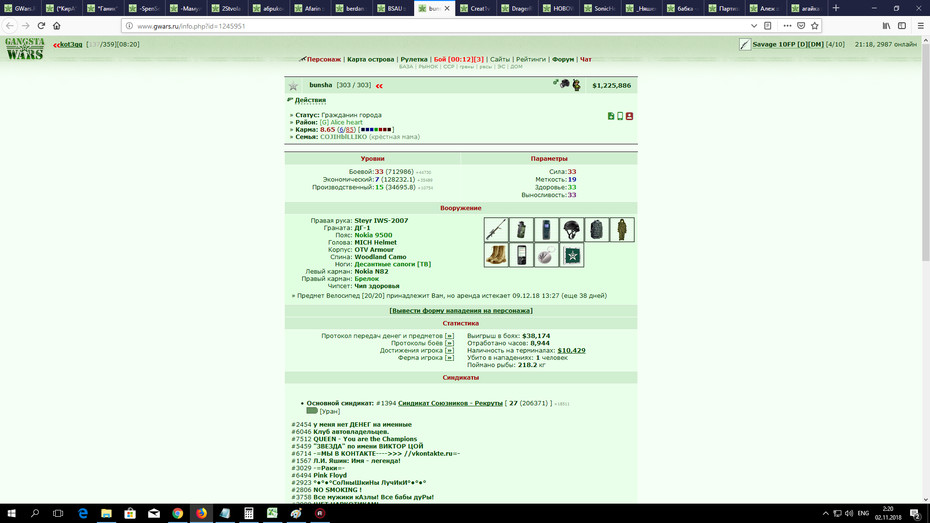
Task: Expand the address bar history dropdown
Action: 754,25
